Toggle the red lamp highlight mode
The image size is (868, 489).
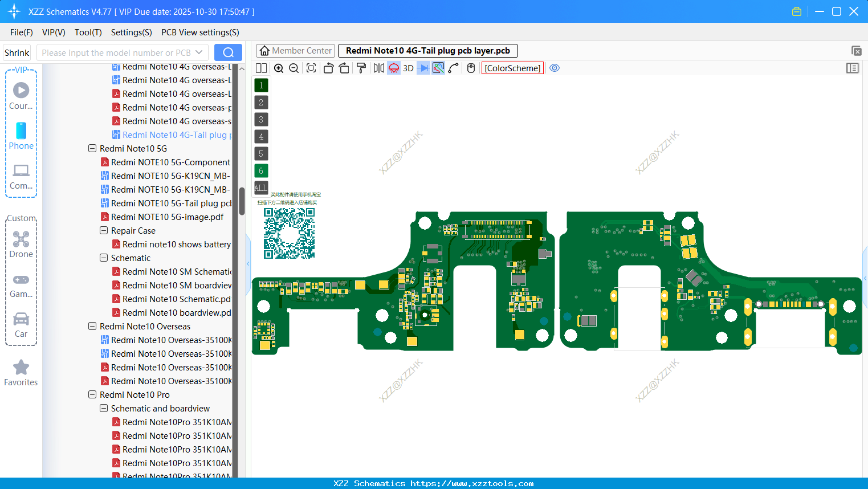[x=393, y=68]
